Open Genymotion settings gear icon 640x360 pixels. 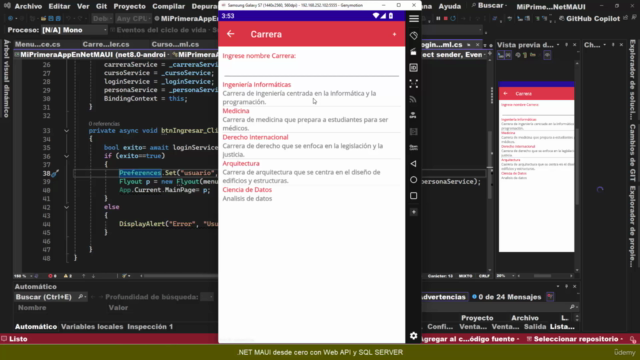[x=413, y=336]
